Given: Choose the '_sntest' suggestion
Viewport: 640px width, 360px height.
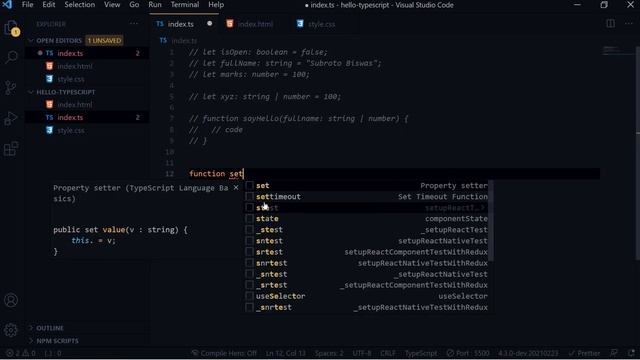Looking at the screenshot, I should click(x=367, y=274).
